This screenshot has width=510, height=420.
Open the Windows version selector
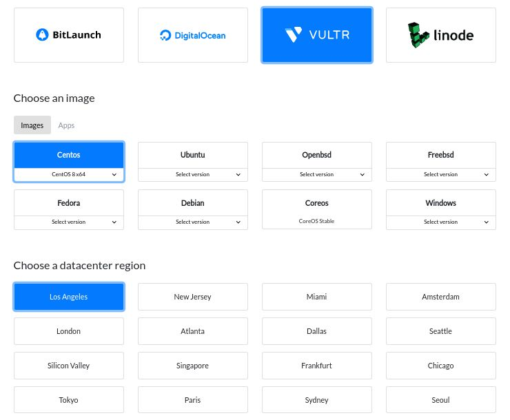coord(441,222)
